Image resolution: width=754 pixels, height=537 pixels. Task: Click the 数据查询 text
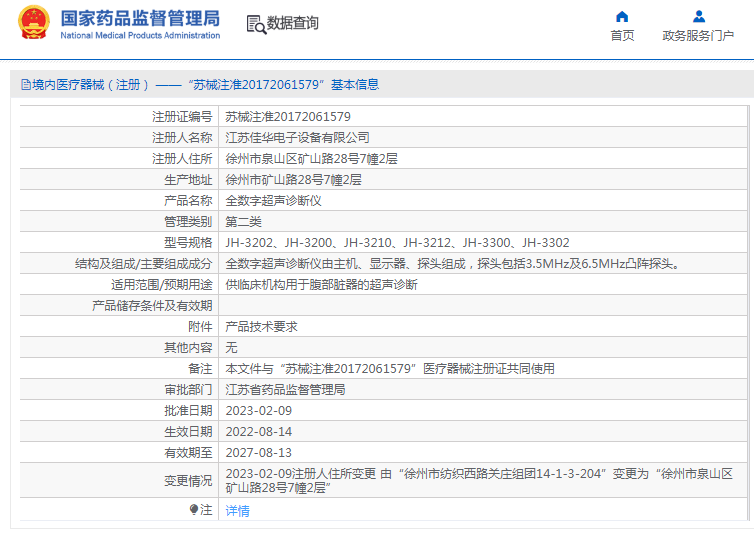coord(292,23)
